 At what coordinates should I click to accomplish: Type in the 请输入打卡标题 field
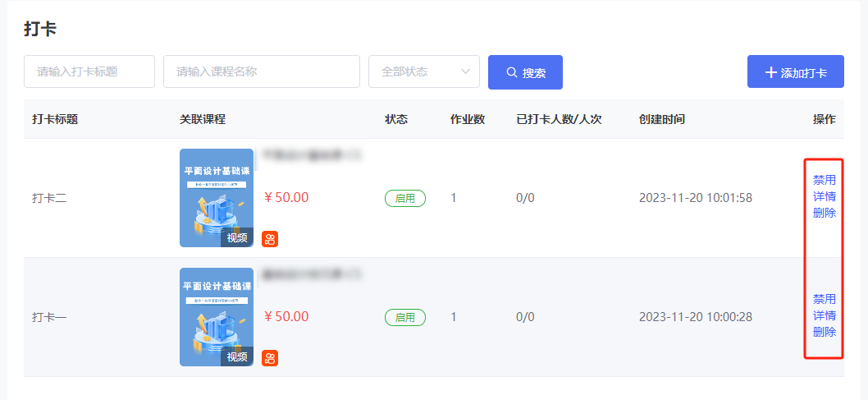click(89, 71)
